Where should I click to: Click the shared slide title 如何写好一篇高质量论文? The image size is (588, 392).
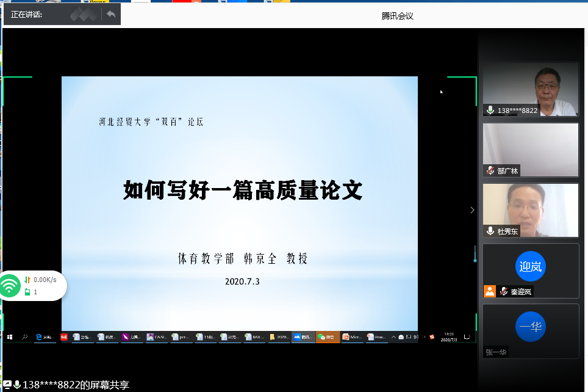(243, 191)
